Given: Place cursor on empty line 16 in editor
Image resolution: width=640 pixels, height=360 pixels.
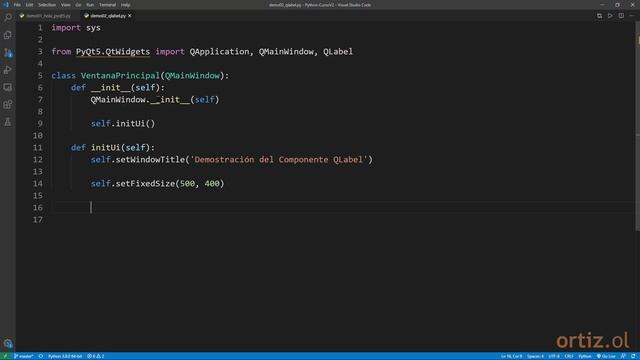Looking at the screenshot, I should (x=343, y=208).
